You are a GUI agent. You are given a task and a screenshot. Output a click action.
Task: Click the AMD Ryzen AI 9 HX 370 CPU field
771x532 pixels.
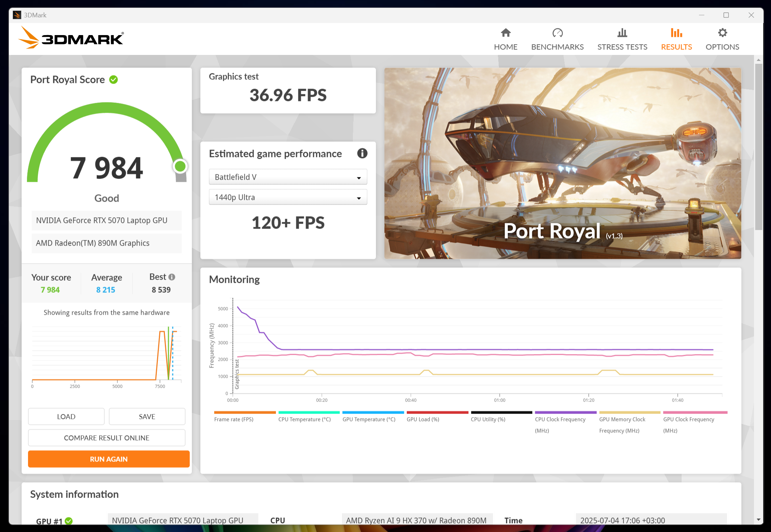pyautogui.click(x=417, y=520)
